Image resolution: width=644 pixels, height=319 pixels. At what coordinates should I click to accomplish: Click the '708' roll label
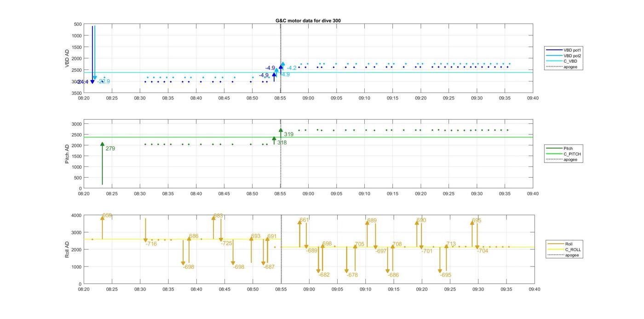(397, 244)
